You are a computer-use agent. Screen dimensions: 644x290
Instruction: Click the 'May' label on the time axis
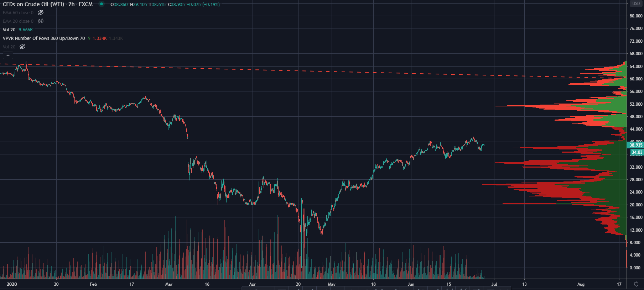pyautogui.click(x=332, y=284)
